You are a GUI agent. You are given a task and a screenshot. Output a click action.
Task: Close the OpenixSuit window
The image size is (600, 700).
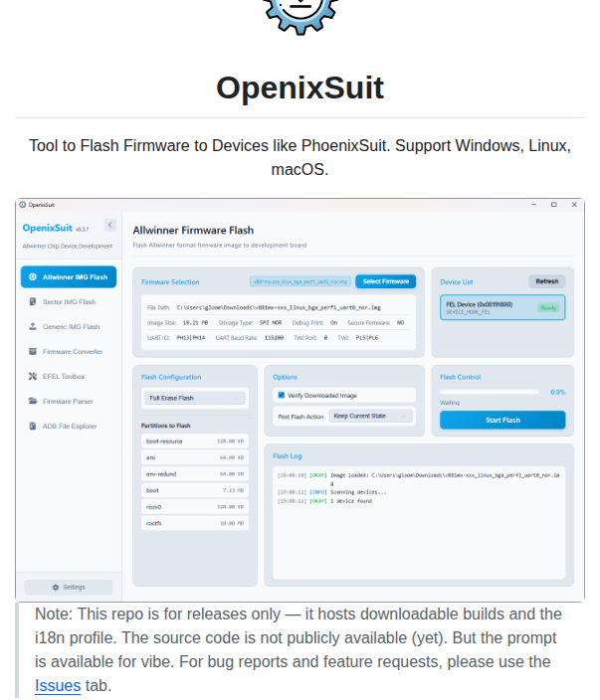[574, 205]
